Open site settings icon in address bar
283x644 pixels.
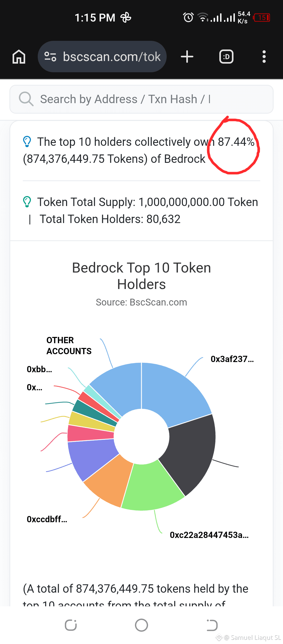click(50, 57)
